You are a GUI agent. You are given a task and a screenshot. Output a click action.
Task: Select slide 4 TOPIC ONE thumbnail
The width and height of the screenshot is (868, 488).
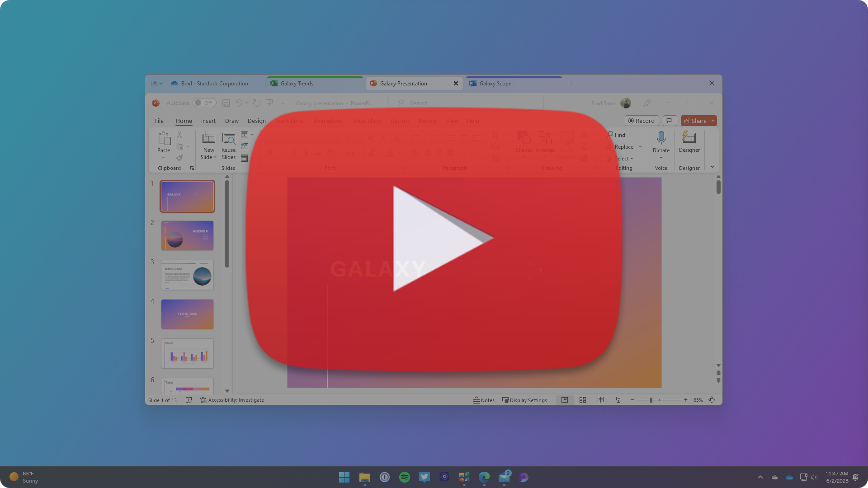187,314
